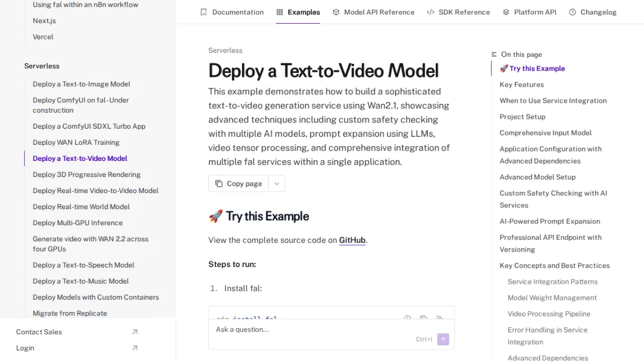644x362 pixels.
Task: View the Changelog tab
Action: click(x=592, y=12)
